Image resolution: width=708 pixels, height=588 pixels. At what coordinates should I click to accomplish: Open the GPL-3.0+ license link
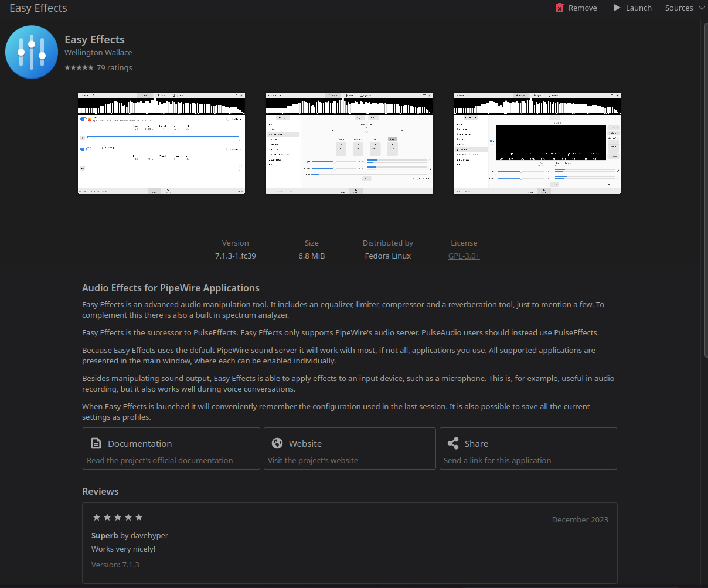(464, 256)
